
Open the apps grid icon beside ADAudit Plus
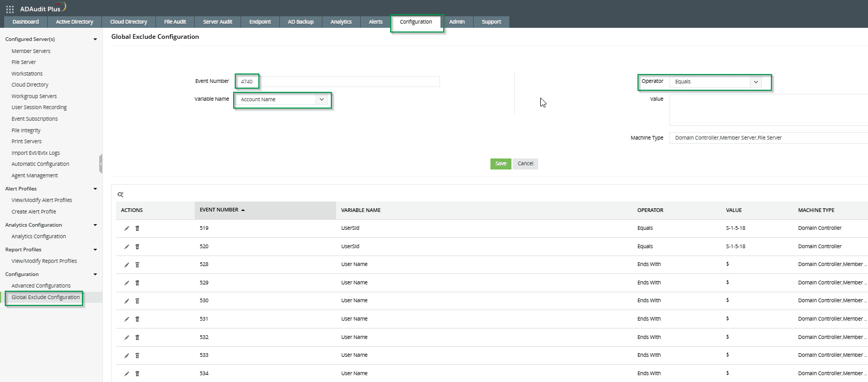click(9, 9)
